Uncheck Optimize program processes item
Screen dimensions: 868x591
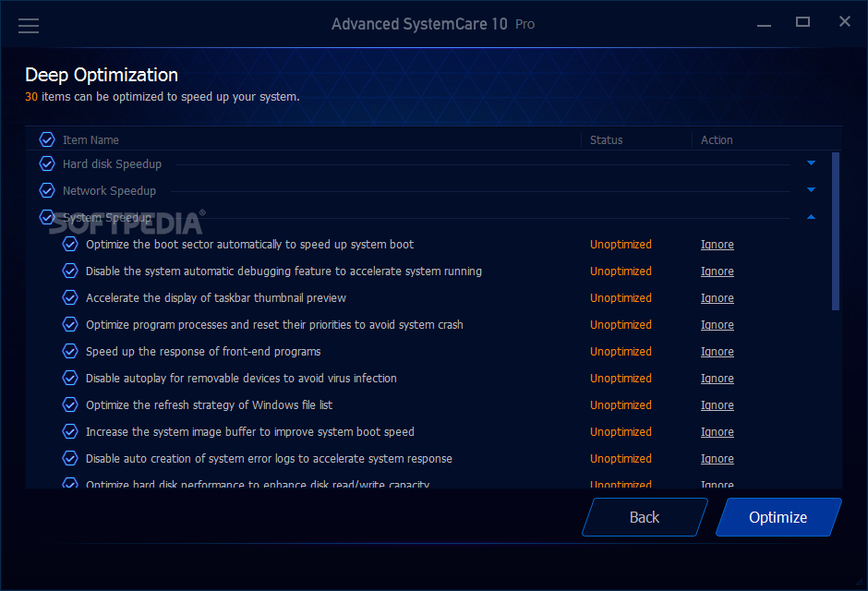tap(70, 324)
